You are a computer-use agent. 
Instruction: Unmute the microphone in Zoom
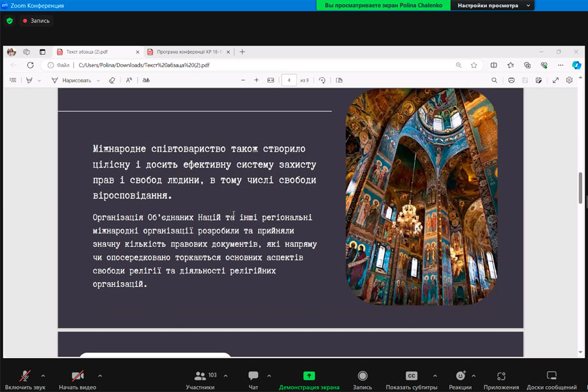tap(25, 376)
